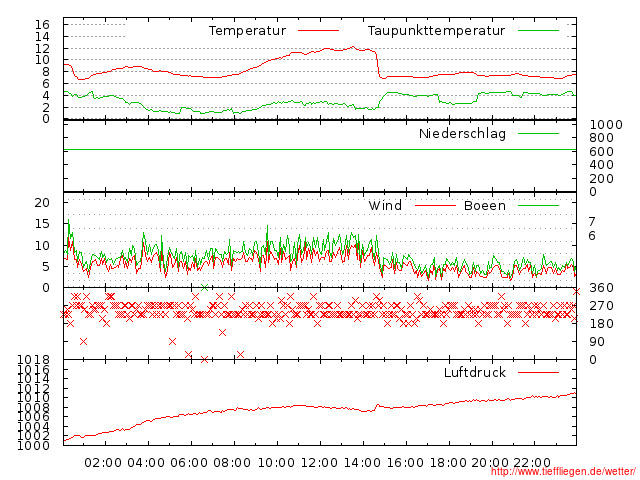Select the Luftdruck legend label
Screen dimensions: 640x480
(474, 373)
